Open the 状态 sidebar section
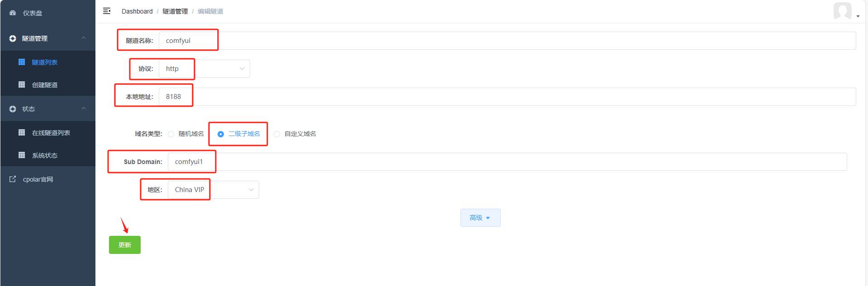 coord(47,109)
